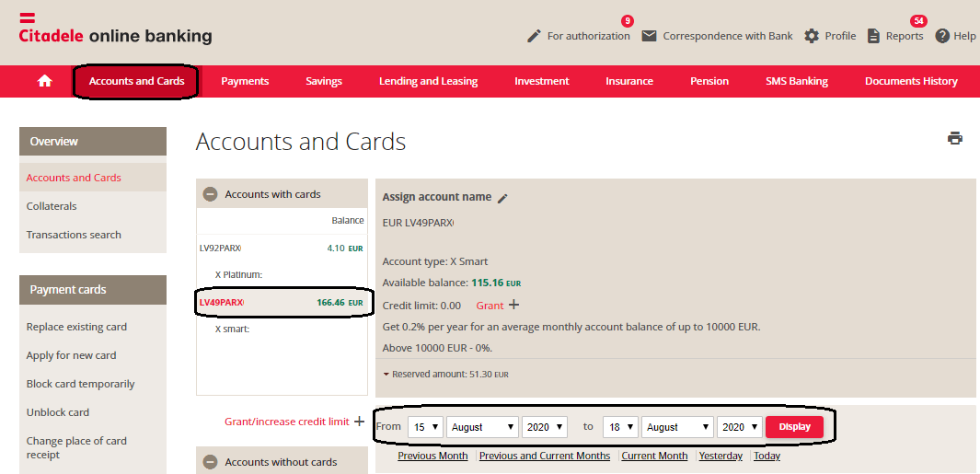This screenshot has height=474, width=980.
Task: Select Accounts and Cards in sidebar
Action: [93, 178]
